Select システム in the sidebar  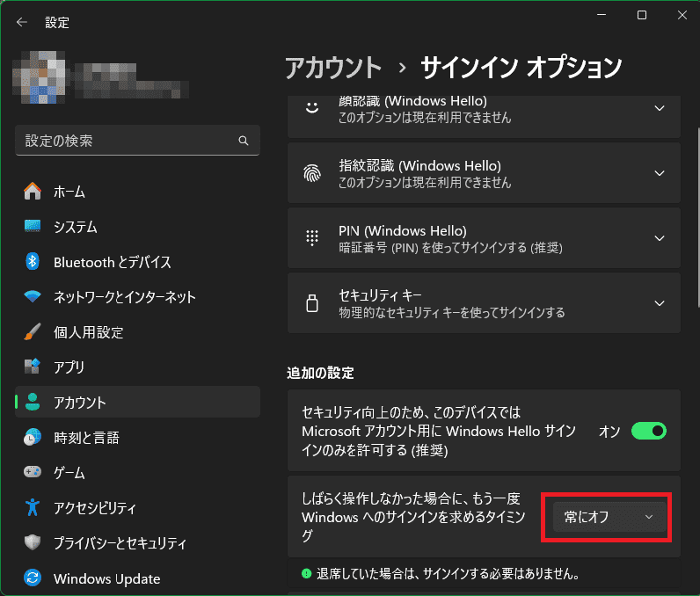tap(75, 227)
